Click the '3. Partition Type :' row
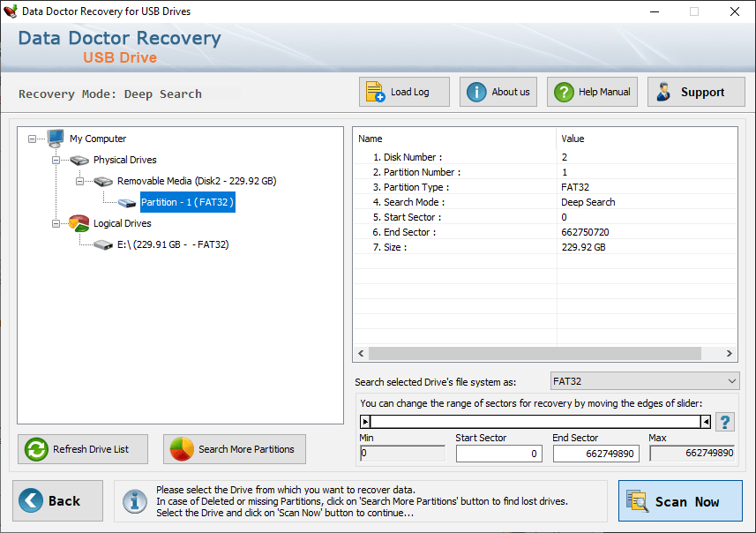Image resolution: width=756 pixels, height=533 pixels. (545, 187)
